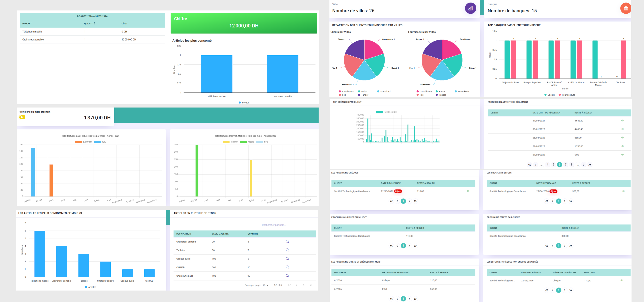644x302 pixels.
Task: Expand the Rows per page dropdown
Action: [265, 285]
